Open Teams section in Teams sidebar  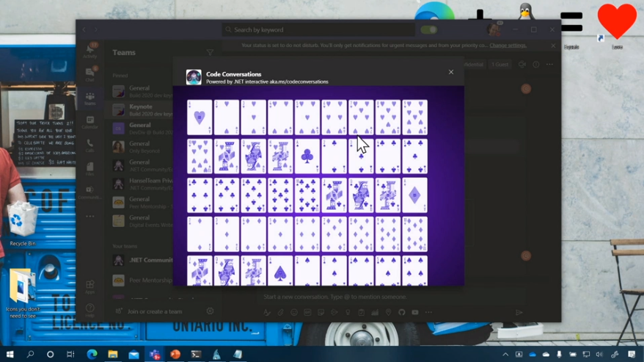point(90,98)
